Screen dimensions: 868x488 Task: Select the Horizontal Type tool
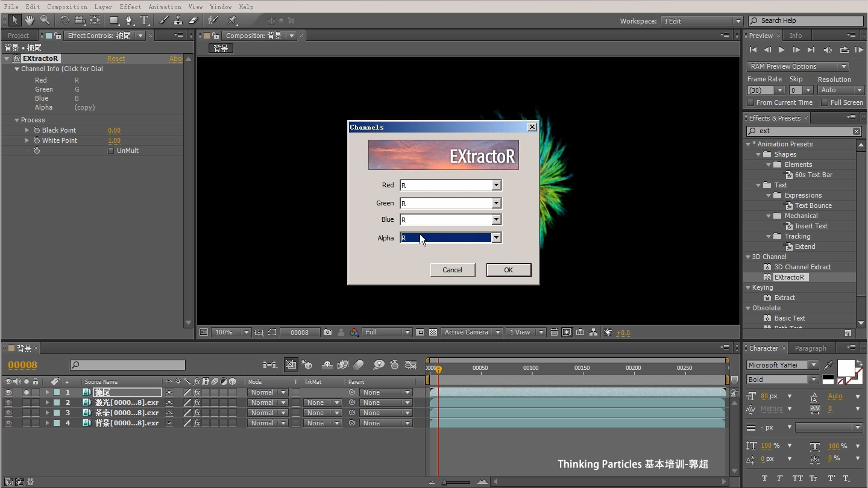pos(144,20)
